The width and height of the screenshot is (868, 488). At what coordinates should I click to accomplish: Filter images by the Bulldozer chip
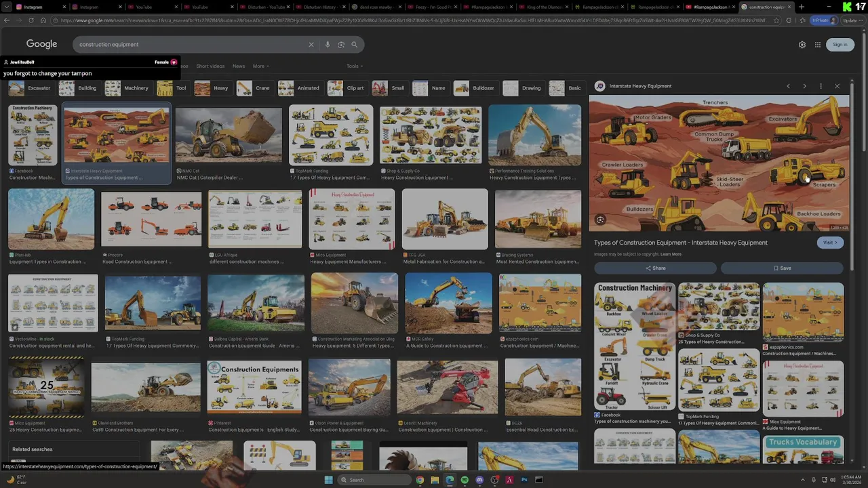476,88
